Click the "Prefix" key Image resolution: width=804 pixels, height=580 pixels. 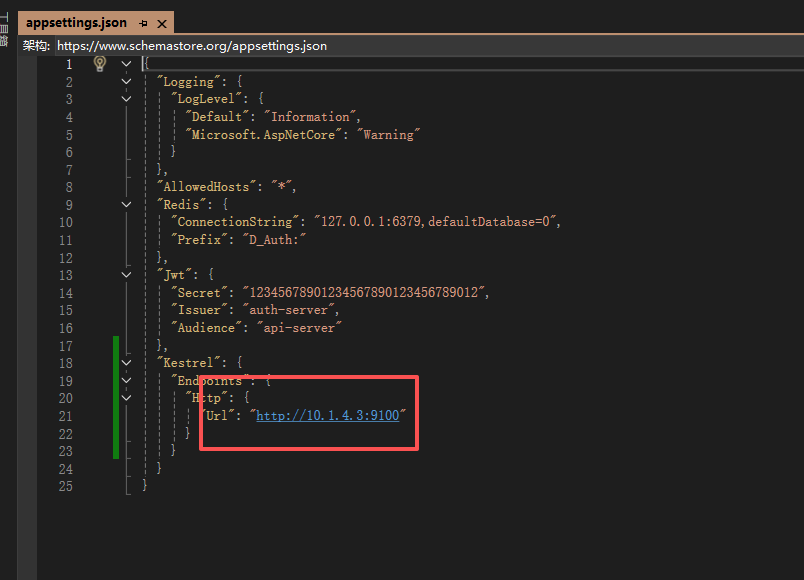[199, 239]
